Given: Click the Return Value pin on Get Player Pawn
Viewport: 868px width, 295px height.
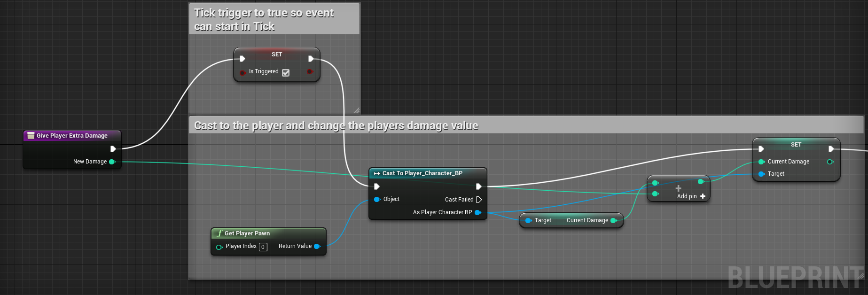Looking at the screenshot, I should [x=317, y=246].
